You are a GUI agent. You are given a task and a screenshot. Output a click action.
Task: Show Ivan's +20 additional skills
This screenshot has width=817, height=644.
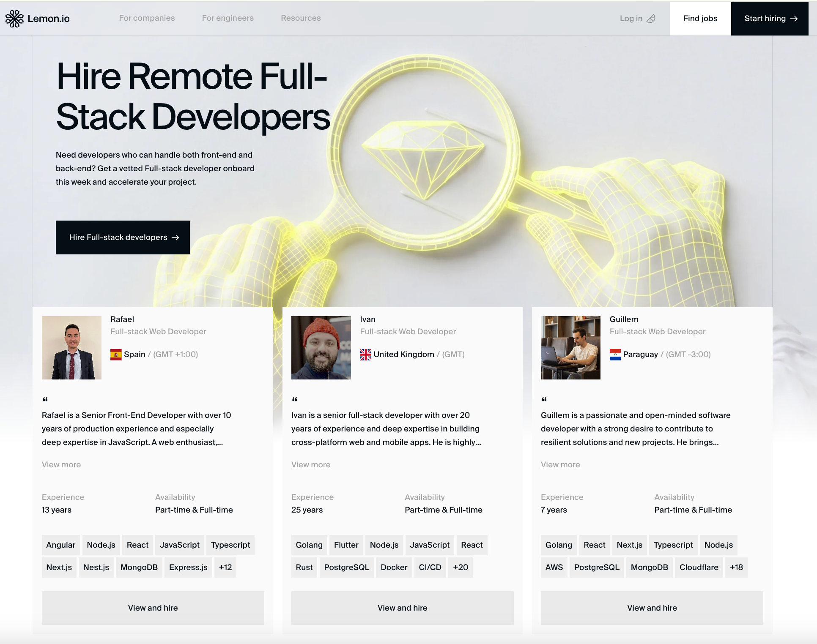[x=461, y=568]
